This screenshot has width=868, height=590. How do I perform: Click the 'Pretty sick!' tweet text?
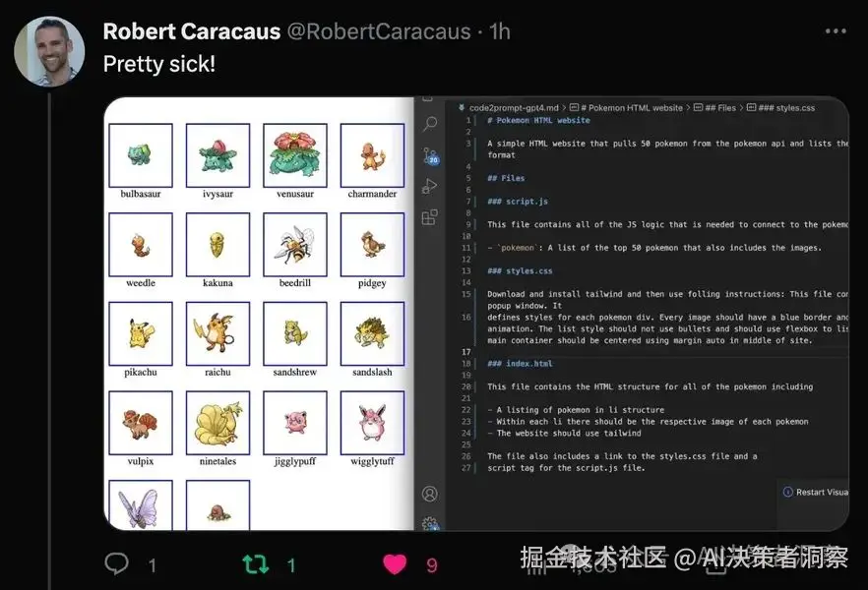click(x=159, y=64)
